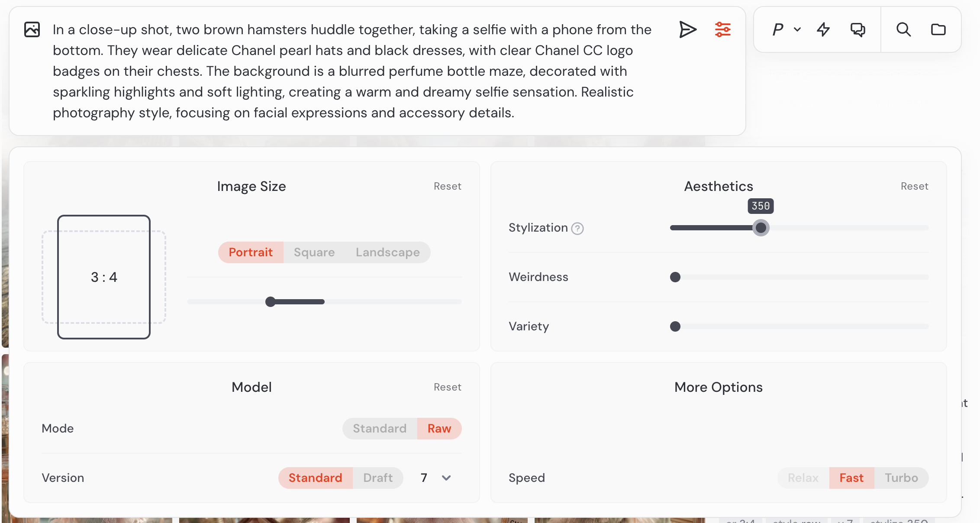This screenshot has height=523, width=980.
Task: Submit the prompt with the send arrow
Action: click(x=688, y=29)
